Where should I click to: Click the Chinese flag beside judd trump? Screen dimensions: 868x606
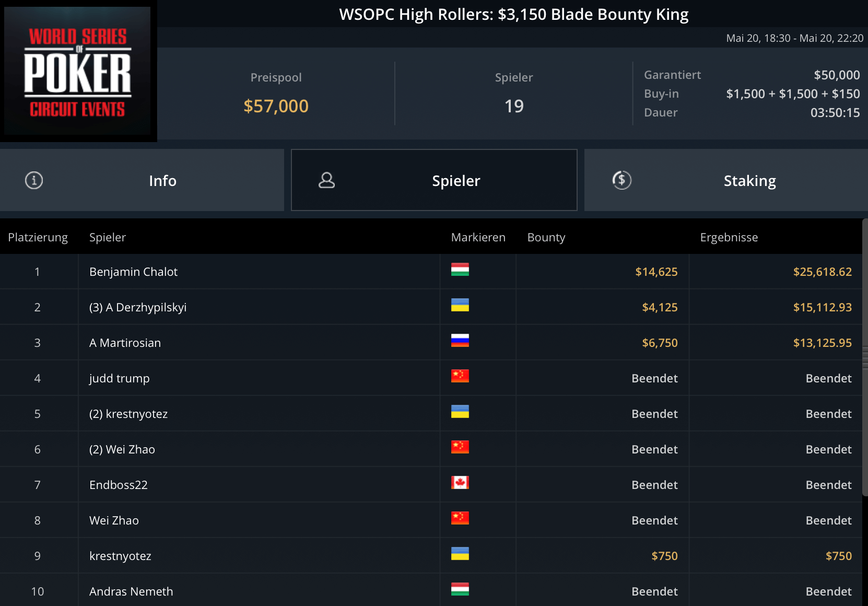pos(460,376)
